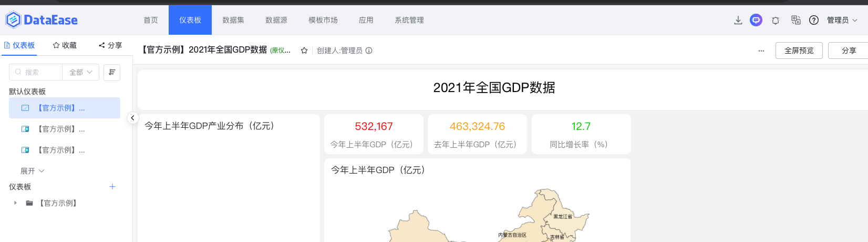Screen dimensions: 868x242
Task: Expand the 【官方示例】 folder
Action: 16,203
